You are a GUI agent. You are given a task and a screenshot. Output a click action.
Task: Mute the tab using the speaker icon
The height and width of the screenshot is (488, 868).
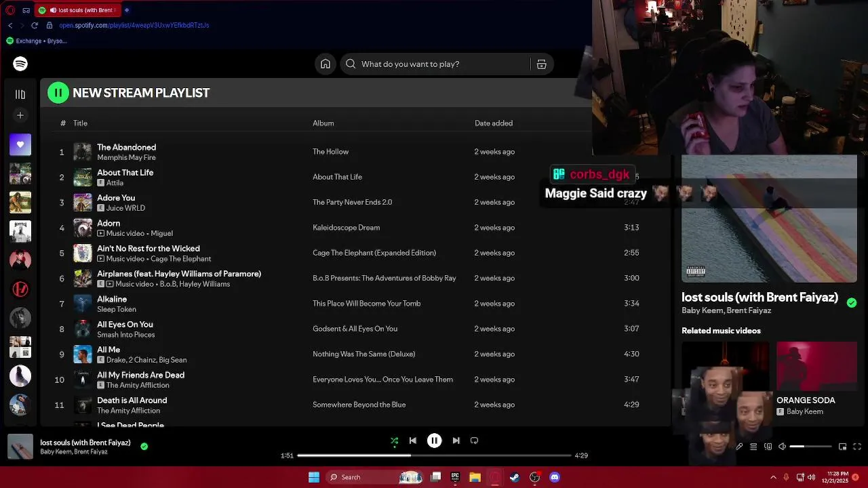54,10
